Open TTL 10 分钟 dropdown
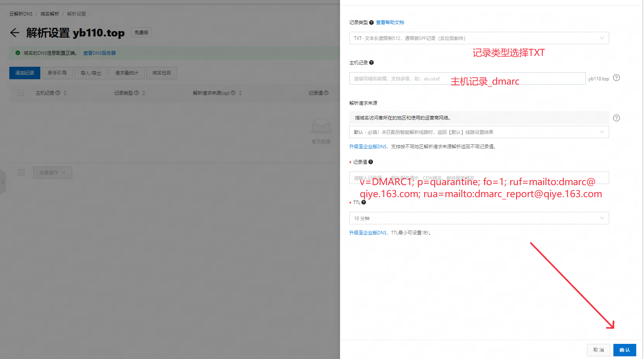Image resolution: width=644 pixels, height=359 pixels. click(479, 218)
